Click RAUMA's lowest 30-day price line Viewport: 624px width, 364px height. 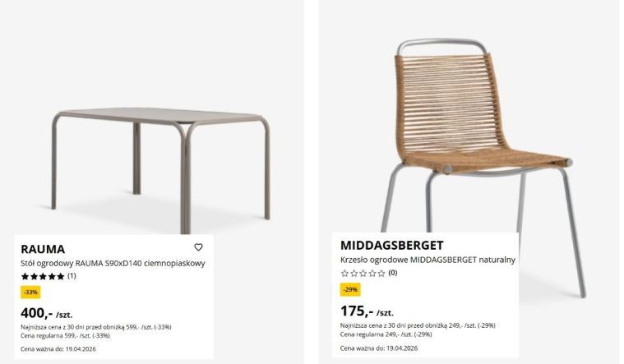pos(95,327)
